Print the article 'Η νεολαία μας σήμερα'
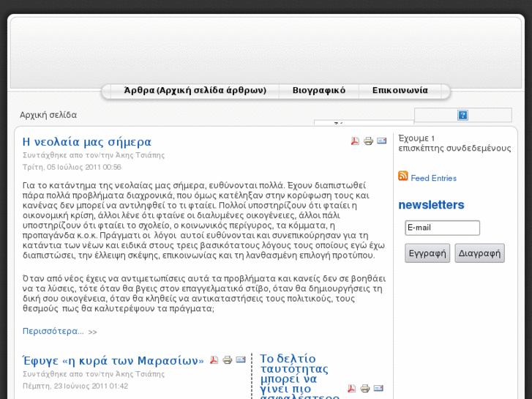Viewport: 532px width, 399px height. tap(369, 141)
